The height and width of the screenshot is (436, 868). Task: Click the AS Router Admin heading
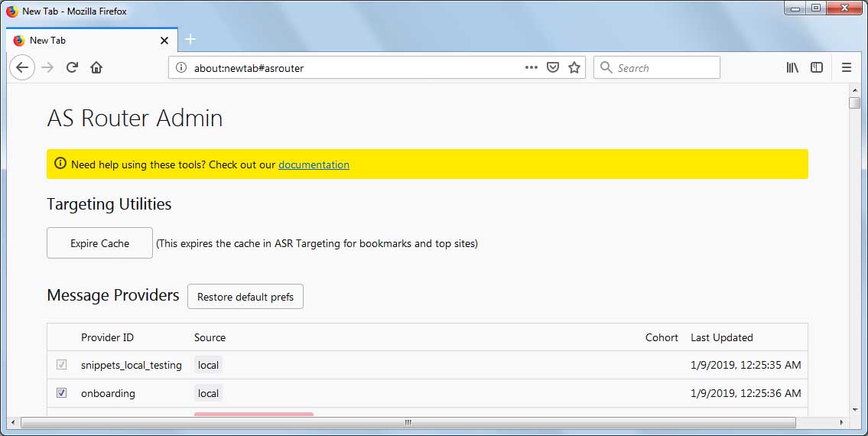135,118
